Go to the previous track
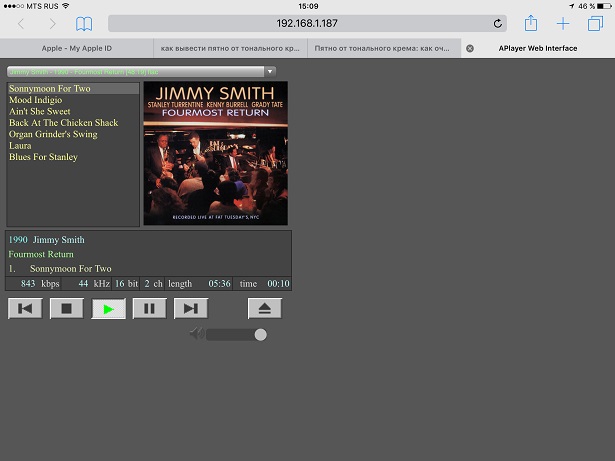 pos(25,308)
